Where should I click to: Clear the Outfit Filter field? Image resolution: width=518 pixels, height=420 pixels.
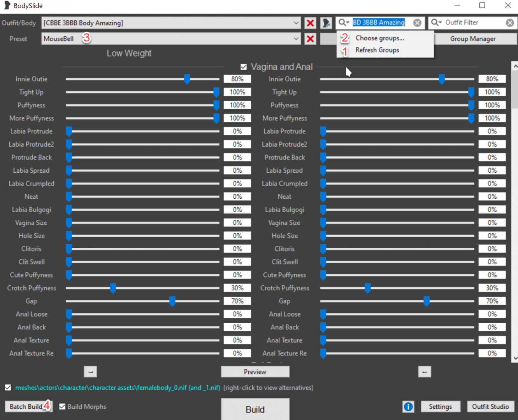pos(509,23)
